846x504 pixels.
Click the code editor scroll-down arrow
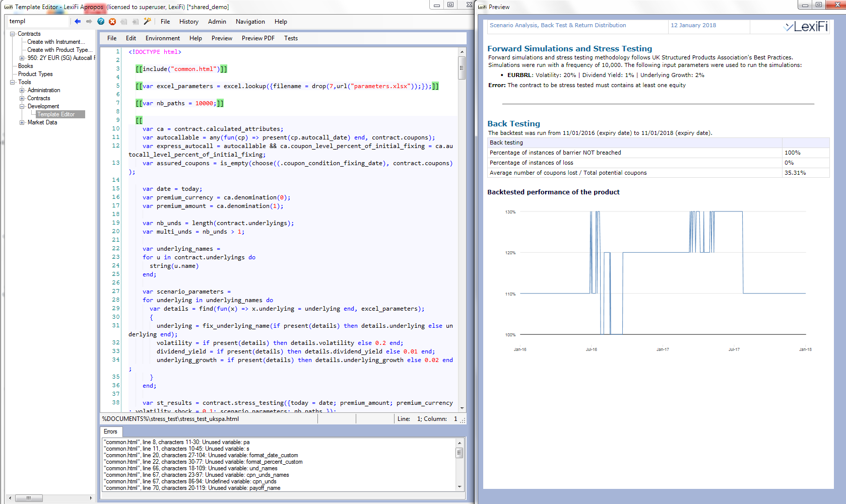(462, 408)
